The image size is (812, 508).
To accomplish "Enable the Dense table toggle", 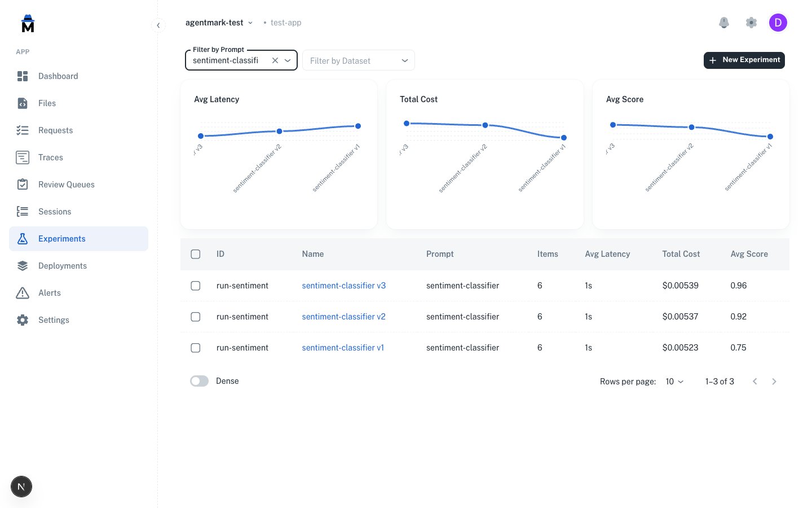I will click(x=200, y=381).
